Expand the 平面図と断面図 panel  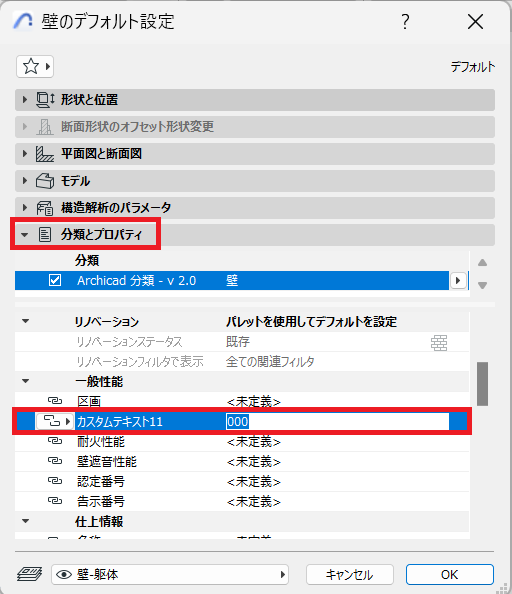pyautogui.click(x=25, y=154)
